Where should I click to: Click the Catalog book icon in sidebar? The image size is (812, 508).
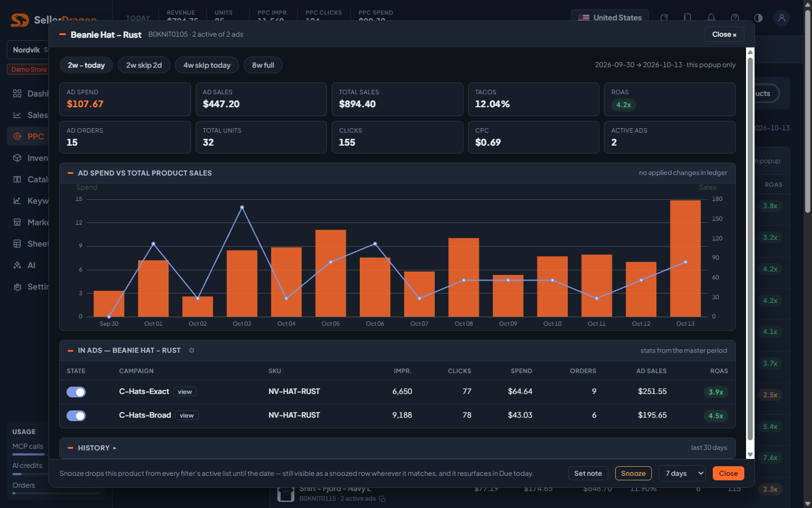[x=17, y=179]
